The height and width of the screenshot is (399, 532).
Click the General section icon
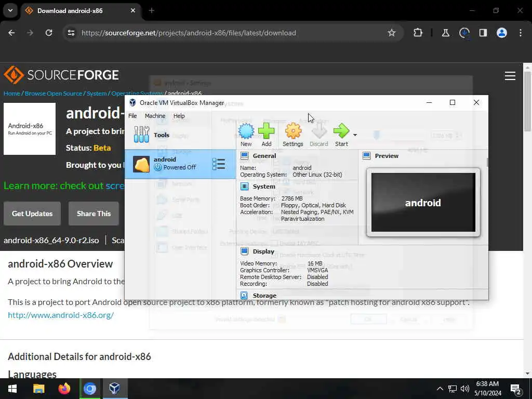(x=244, y=156)
